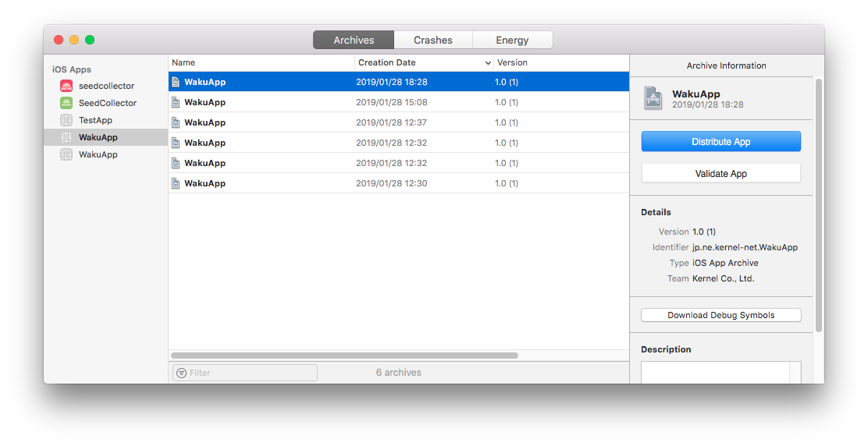Focus the Filter text field
This screenshot has height=446, width=868.
click(x=250, y=373)
